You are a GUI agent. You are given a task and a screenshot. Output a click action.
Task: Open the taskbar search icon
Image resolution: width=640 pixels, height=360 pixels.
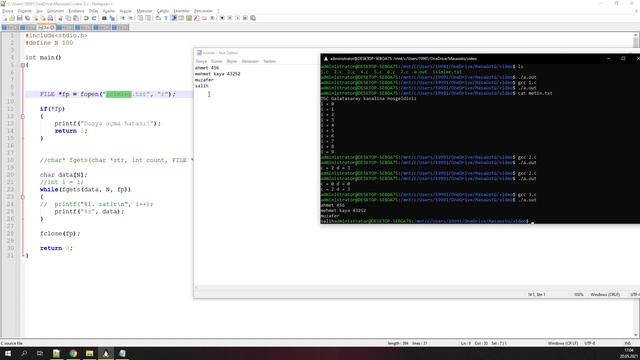pos(24,353)
